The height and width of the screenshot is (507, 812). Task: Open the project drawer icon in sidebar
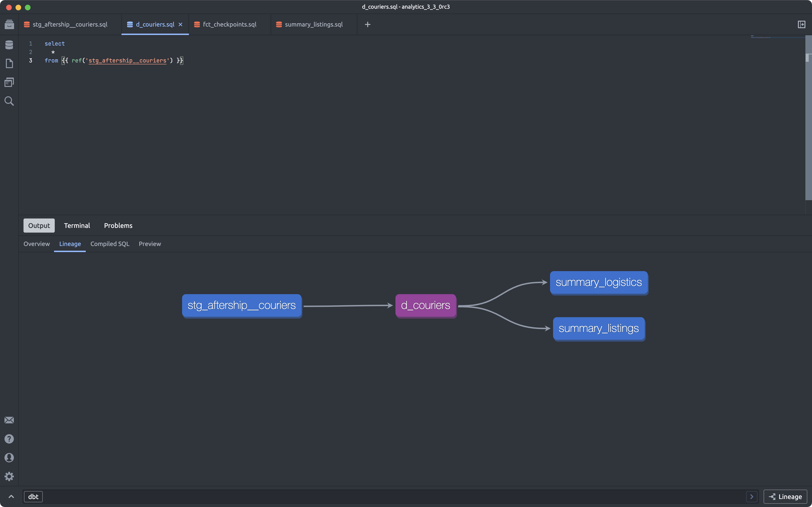pos(9,24)
